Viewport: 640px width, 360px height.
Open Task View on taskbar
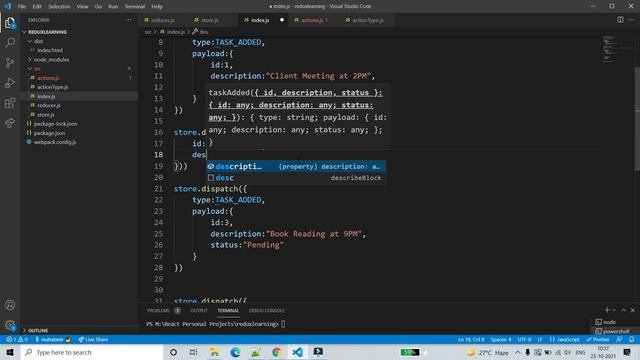point(193,352)
